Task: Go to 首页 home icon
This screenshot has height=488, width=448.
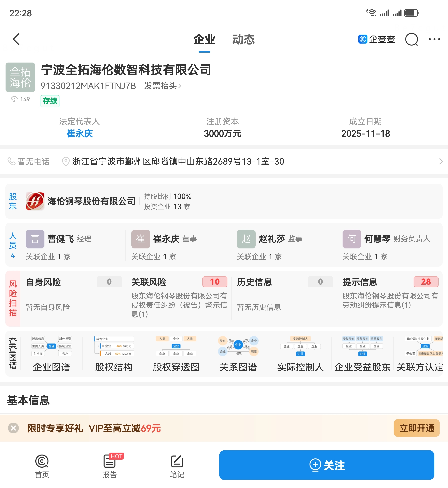Action: (x=42, y=465)
